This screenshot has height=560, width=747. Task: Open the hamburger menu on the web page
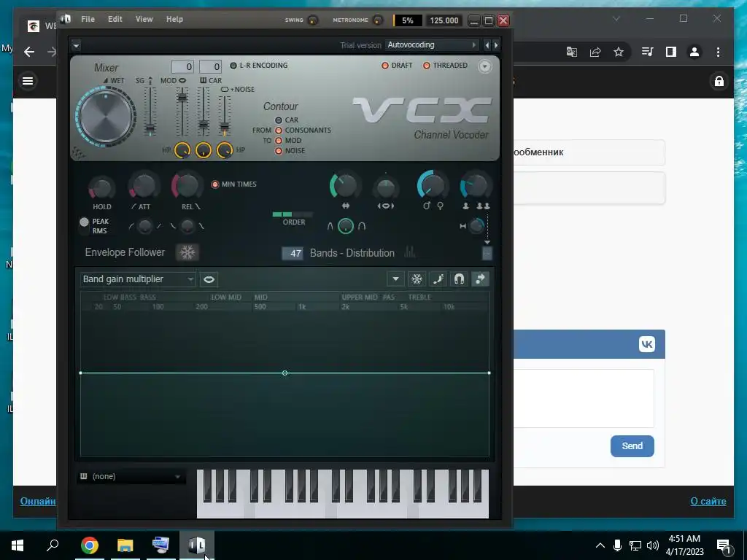[x=28, y=81]
